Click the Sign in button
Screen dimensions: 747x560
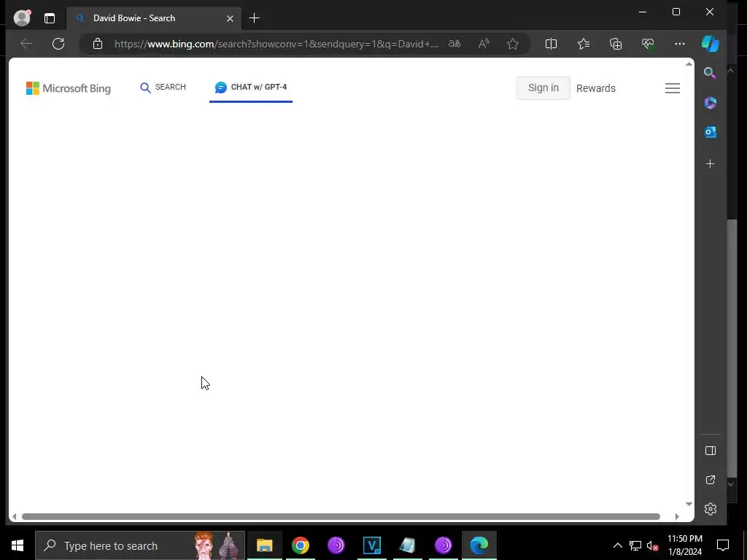(x=543, y=88)
